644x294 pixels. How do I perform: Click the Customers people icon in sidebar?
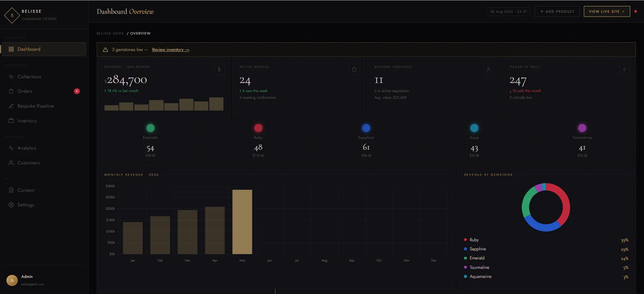11,163
